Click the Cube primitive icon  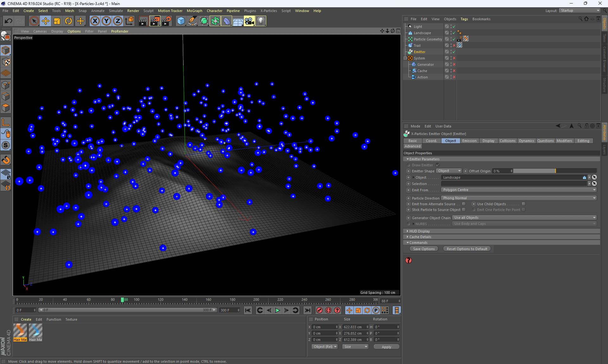[181, 21]
